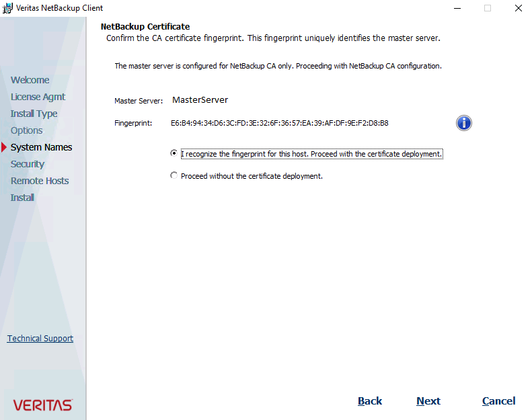Choose 'Proceed without the certificate deployment' option
This screenshot has width=532, height=420.
[x=174, y=176]
